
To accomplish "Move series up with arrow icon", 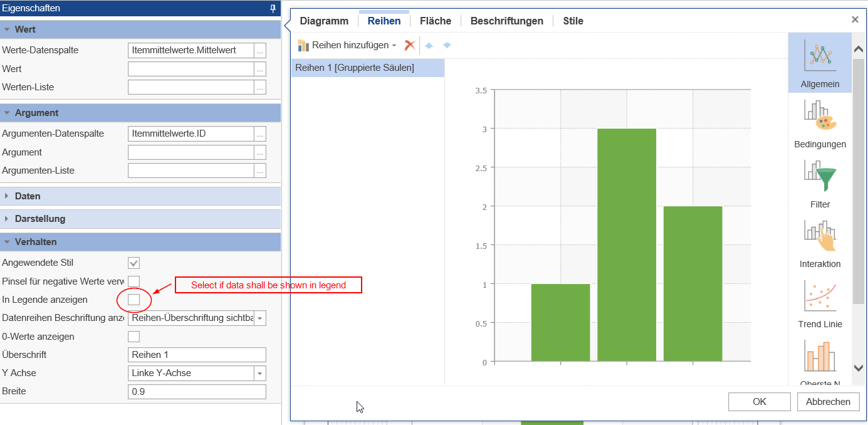I will (x=429, y=45).
